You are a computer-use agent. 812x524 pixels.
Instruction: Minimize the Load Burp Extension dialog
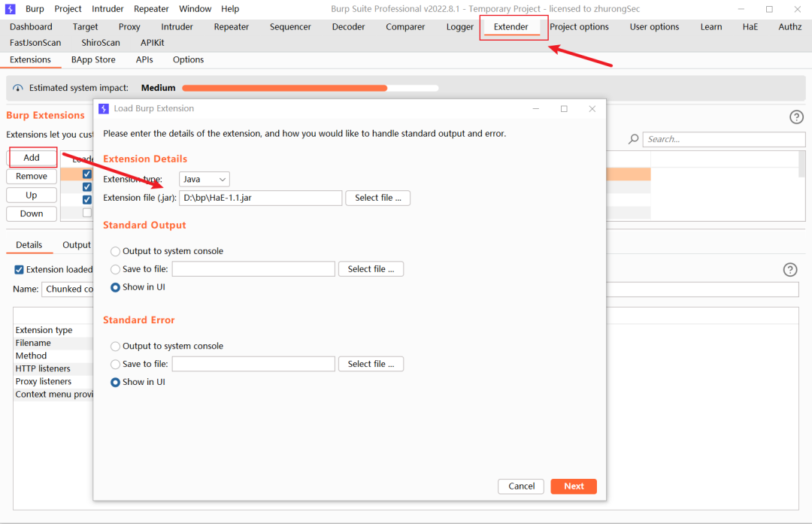coord(536,109)
